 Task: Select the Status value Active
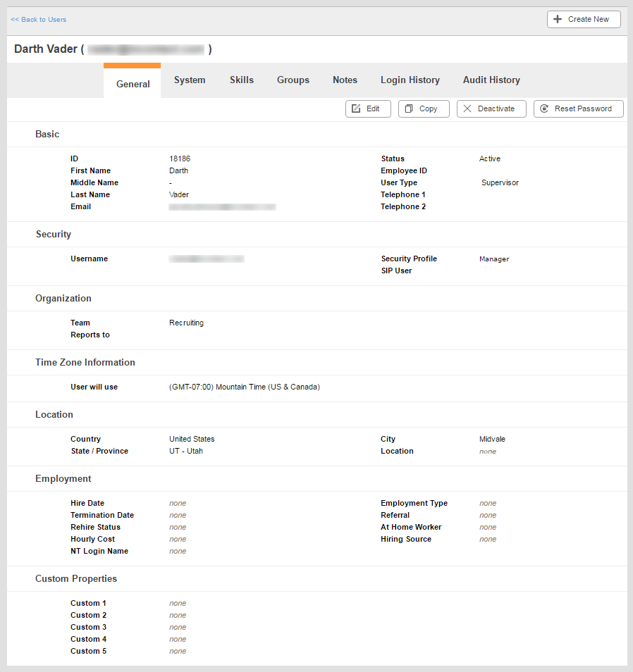tap(490, 158)
